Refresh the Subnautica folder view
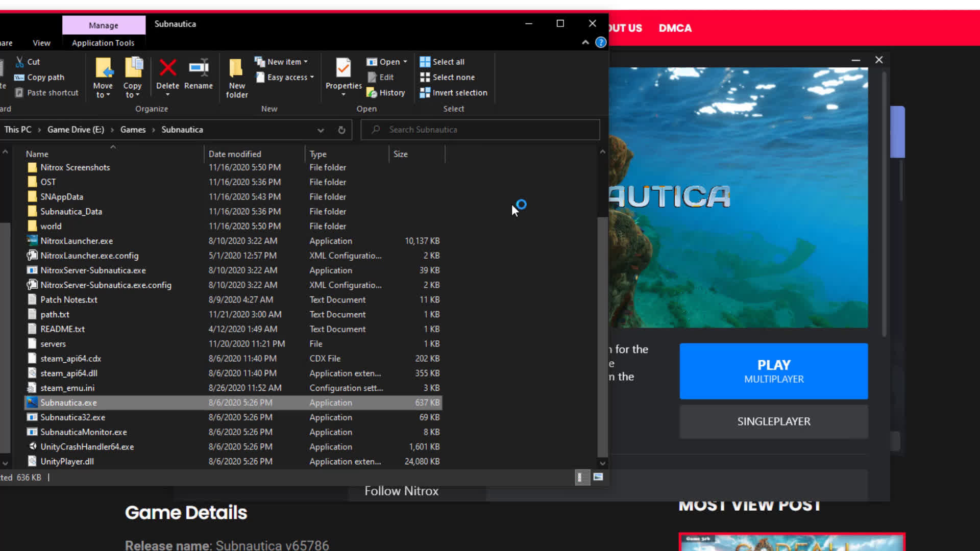Screen dimensions: 980x551 pos(341,130)
